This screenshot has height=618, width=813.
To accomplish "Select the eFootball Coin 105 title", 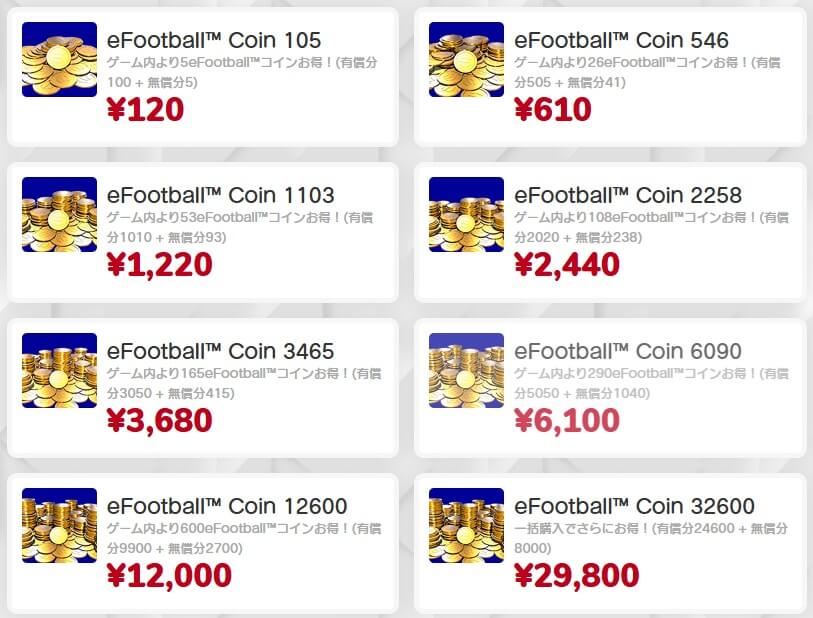I will click(x=214, y=40).
